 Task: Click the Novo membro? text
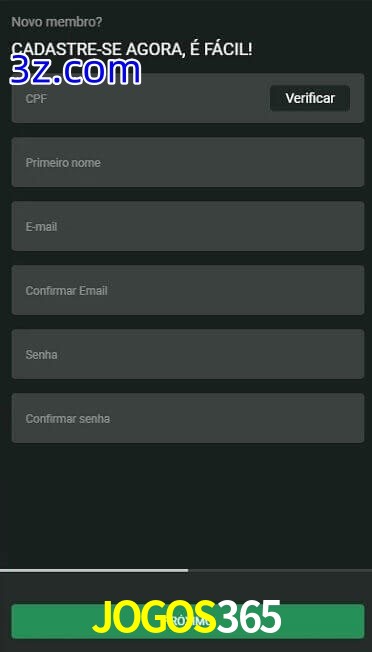pyautogui.click(x=57, y=22)
